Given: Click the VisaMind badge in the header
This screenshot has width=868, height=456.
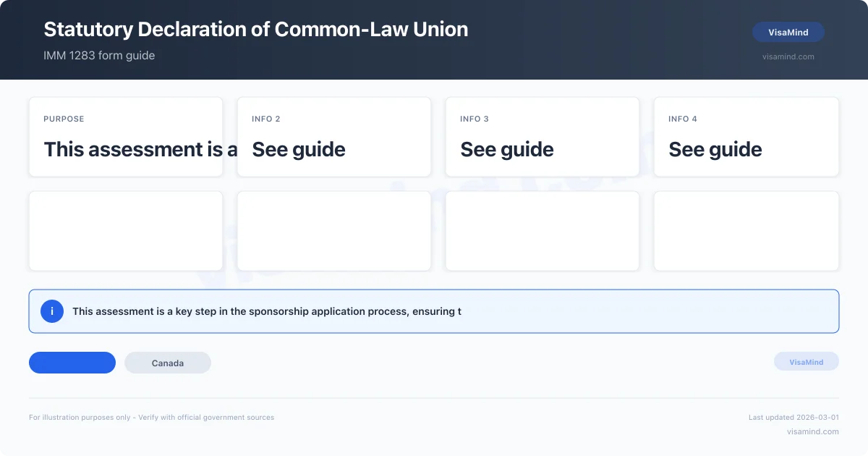Looking at the screenshot, I should coord(788,32).
